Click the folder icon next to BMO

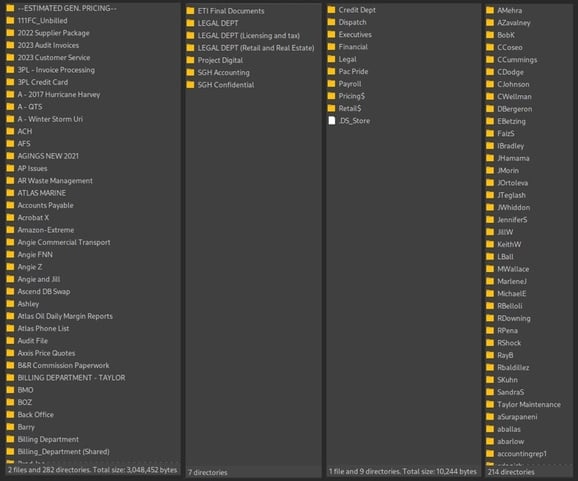point(10,390)
